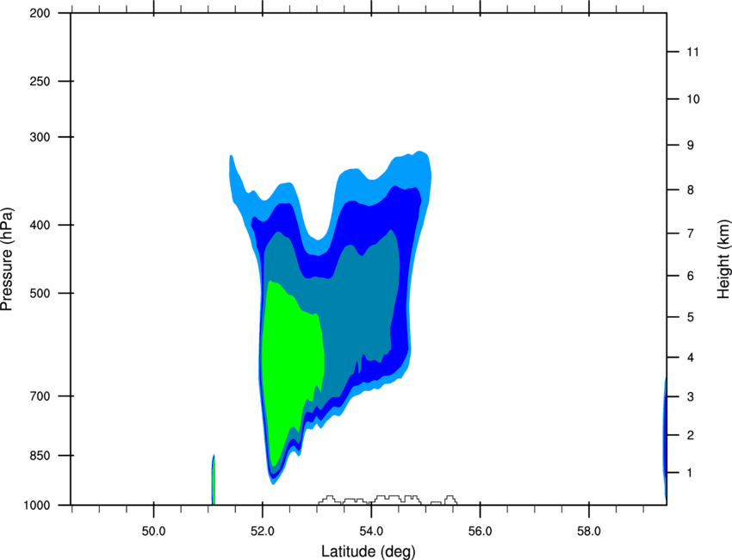Click the 'Pressure (hPa)' axis title

7,259
